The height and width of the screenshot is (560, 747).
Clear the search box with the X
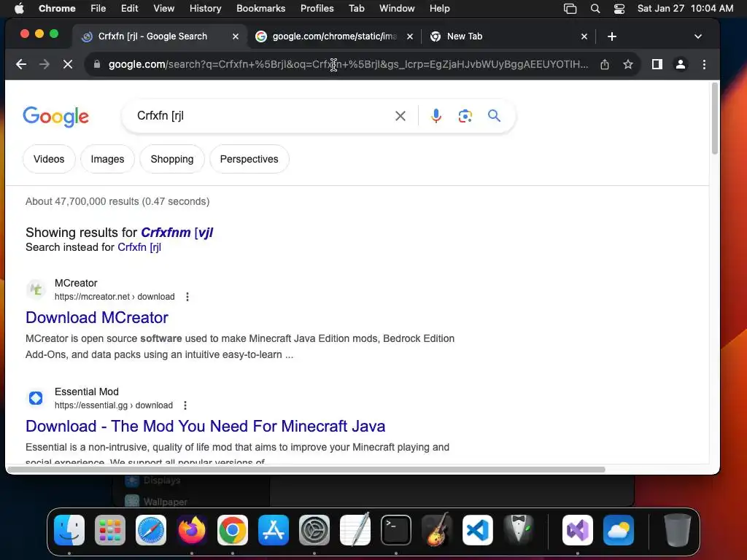click(400, 116)
